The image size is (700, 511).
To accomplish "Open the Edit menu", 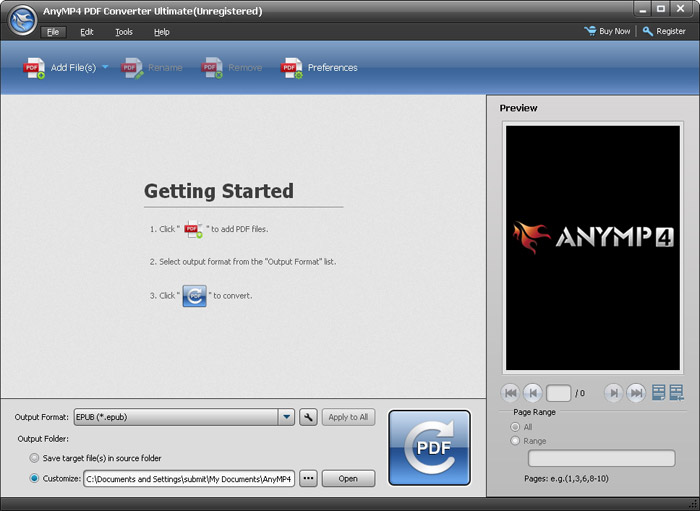I will pyautogui.click(x=87, y=32).
